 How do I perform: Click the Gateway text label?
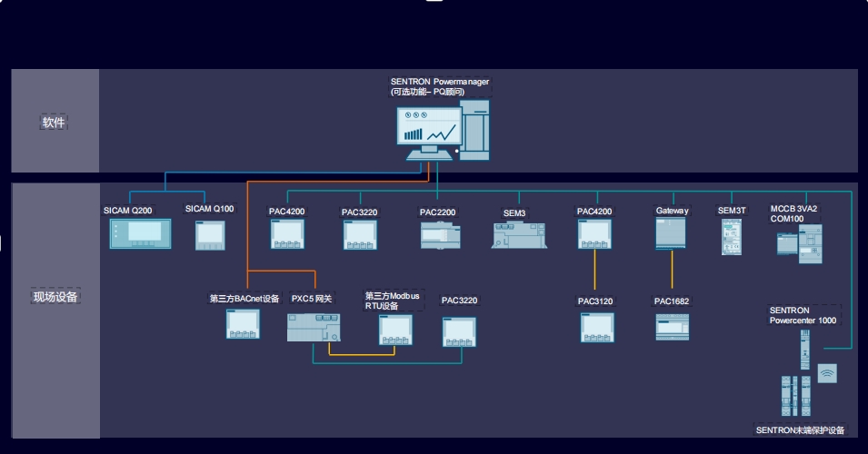(x=672, y=210)
